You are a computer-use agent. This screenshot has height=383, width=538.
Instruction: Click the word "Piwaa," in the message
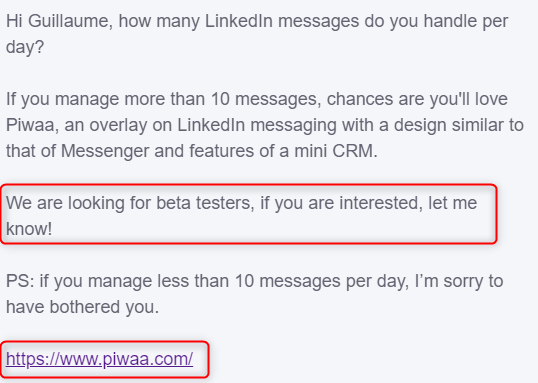tap(32, 125)
